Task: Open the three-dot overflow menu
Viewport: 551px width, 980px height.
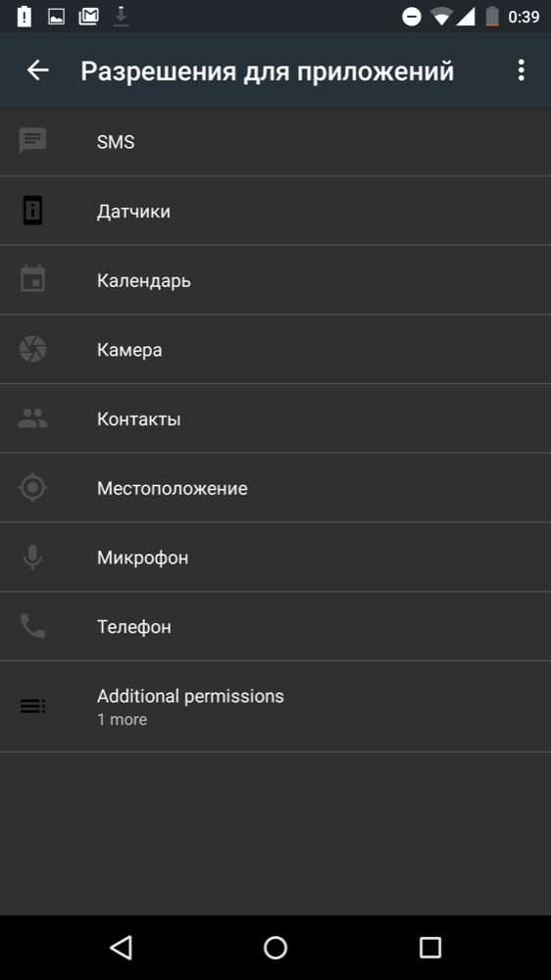Action: [x=521, y=70]
